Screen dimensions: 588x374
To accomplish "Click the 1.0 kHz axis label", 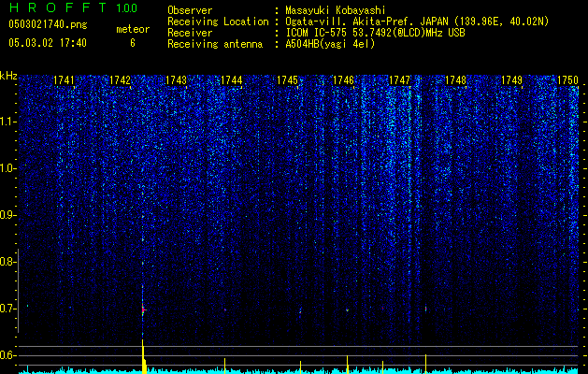I will (x=7, y=168).
